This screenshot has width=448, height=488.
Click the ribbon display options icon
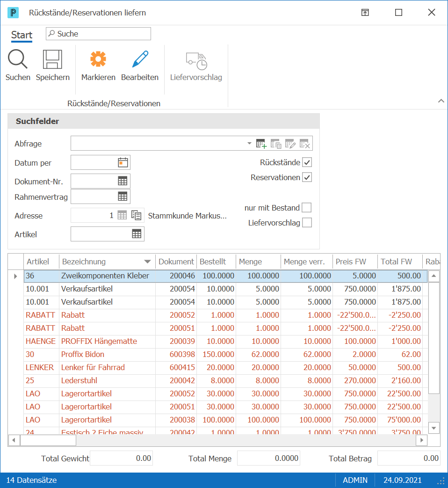click(365, 13)
